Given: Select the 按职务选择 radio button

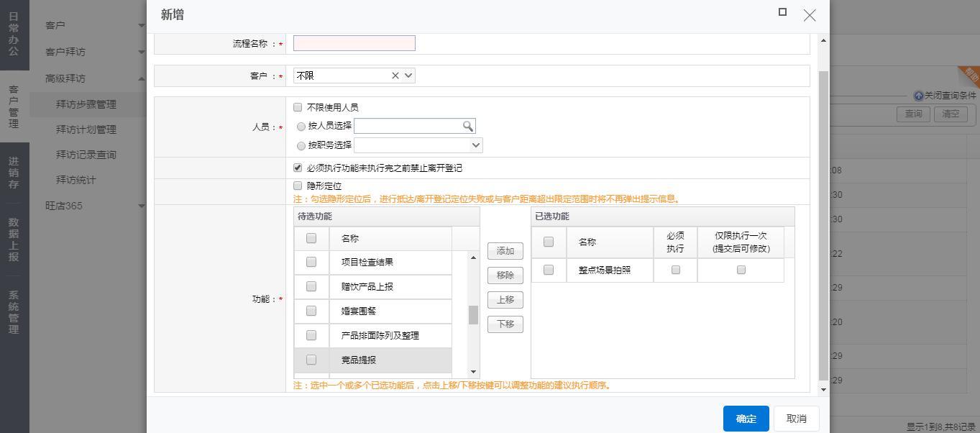Looking at the screenshot, I should tap(301, 145).
